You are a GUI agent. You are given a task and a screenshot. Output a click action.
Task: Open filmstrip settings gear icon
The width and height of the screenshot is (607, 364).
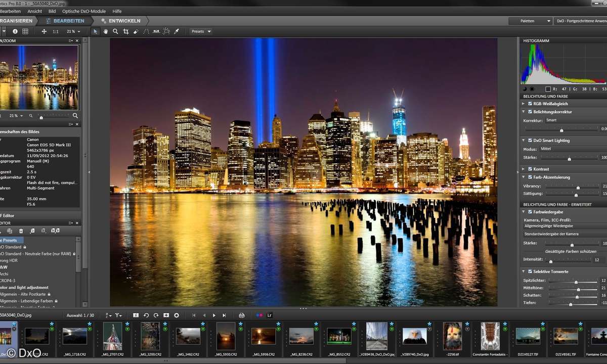tap(177, 315)
